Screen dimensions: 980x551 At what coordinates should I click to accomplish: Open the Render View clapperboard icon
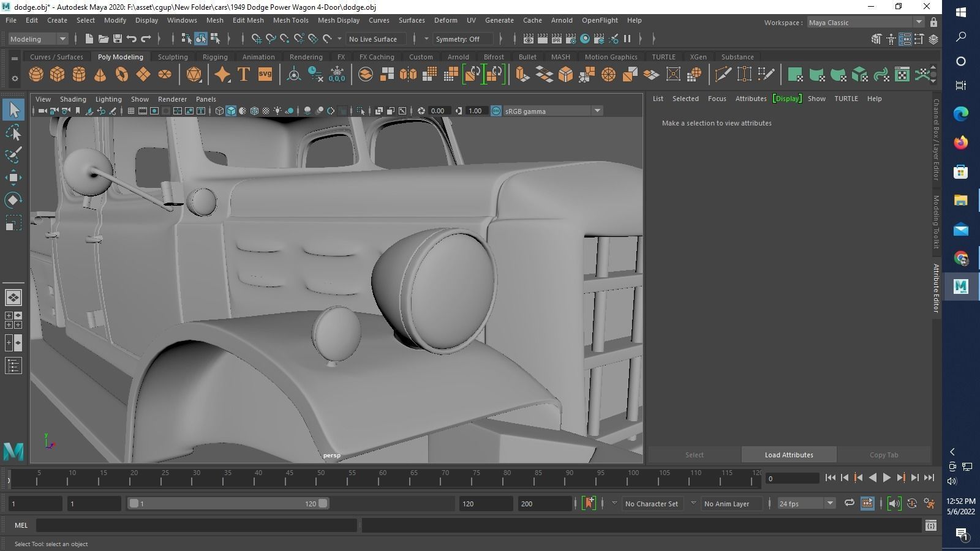528,39
